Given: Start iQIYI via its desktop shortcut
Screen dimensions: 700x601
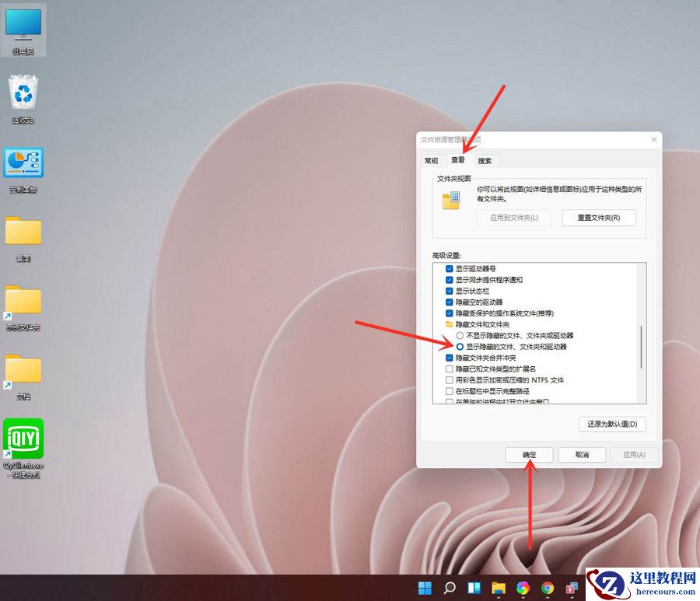Looking at the screenshot, I should point(23,435).
